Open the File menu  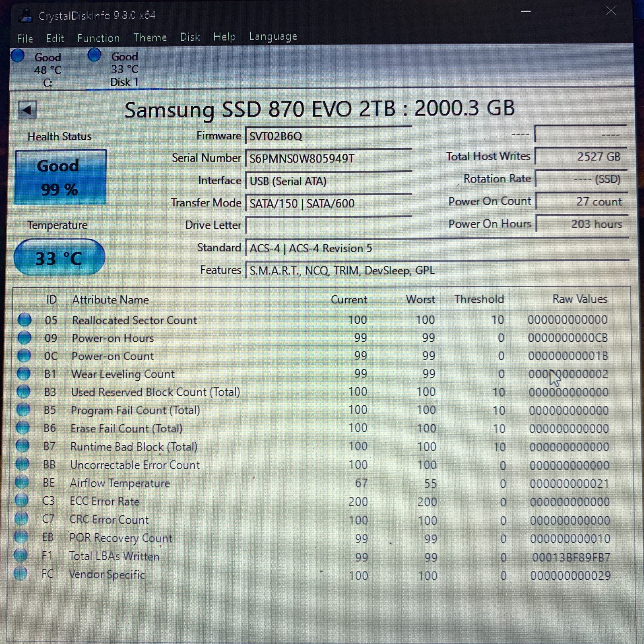pos(25,39)
